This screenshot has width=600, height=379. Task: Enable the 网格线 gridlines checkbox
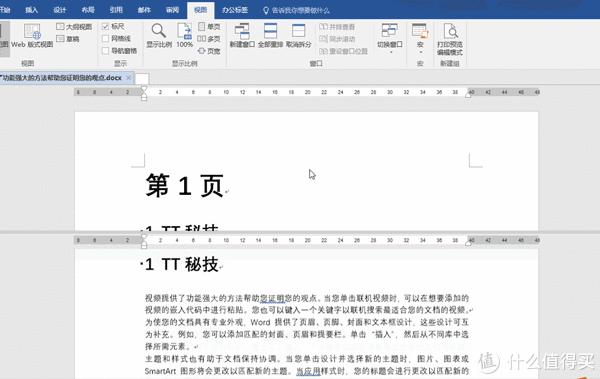106,39
